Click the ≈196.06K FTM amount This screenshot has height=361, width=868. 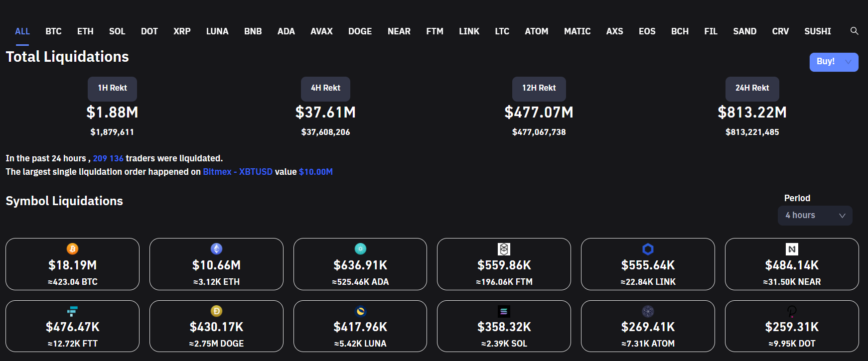(x=504, y=282)
